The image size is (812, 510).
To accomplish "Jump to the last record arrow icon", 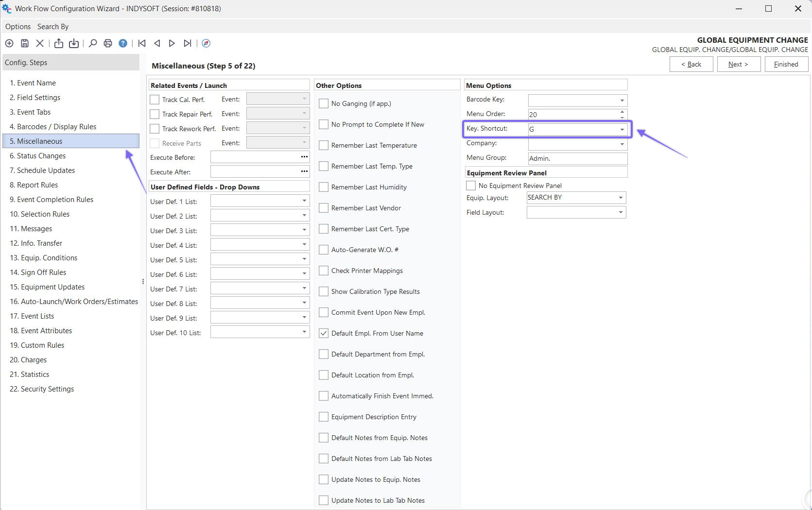I will click(x=188, y=43).
